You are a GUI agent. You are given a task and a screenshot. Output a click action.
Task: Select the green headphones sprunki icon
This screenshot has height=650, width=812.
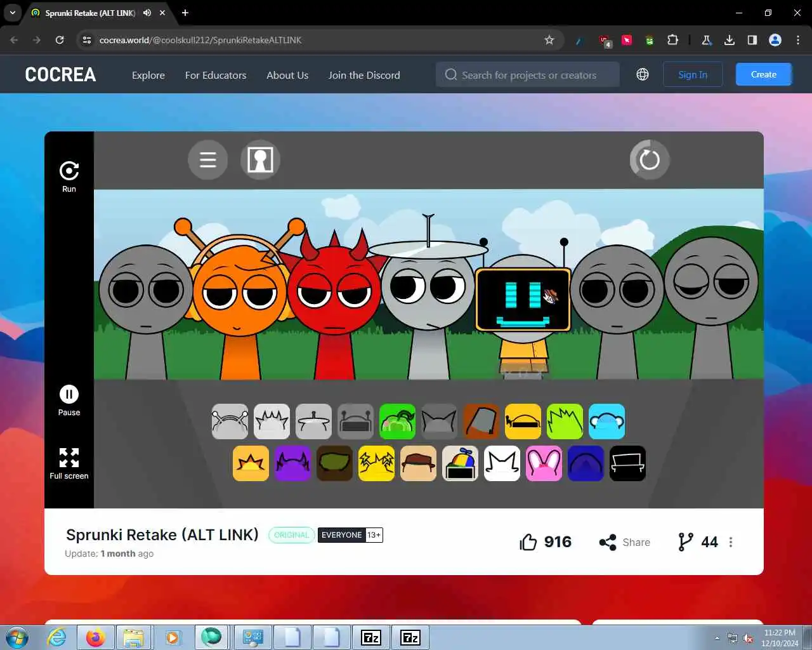397,421
